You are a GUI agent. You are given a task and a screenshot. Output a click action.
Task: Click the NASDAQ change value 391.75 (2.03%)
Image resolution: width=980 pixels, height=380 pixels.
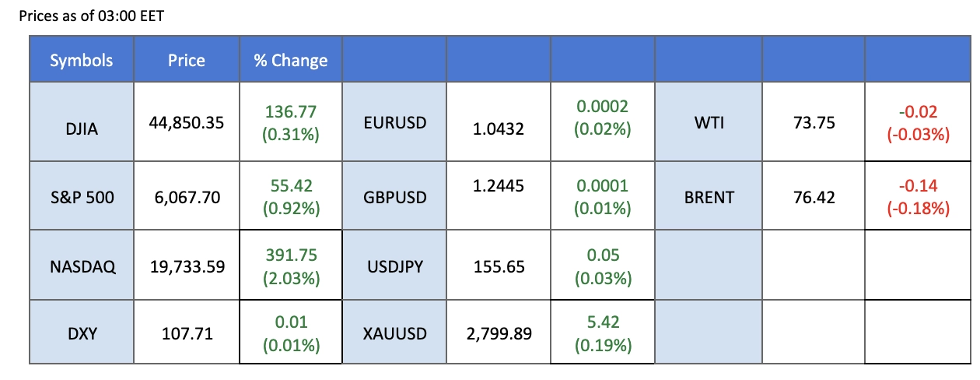point(291,266)
